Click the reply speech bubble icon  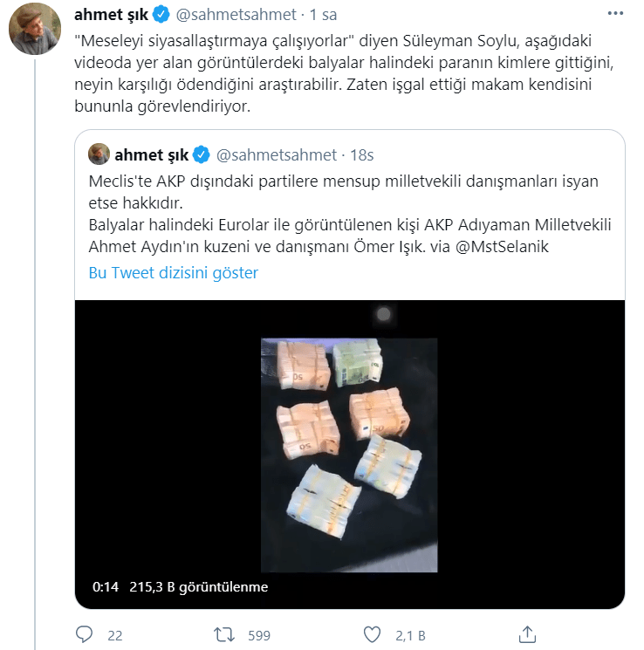(84, 634)
